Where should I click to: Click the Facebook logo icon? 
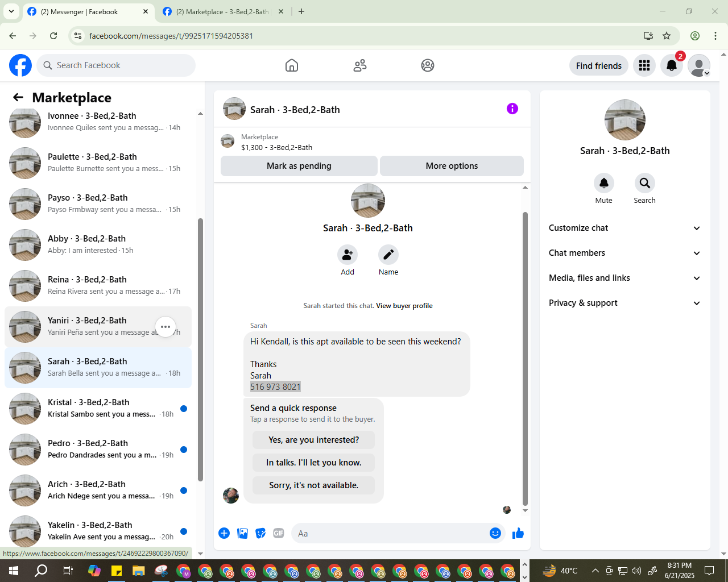pos(20,65)
